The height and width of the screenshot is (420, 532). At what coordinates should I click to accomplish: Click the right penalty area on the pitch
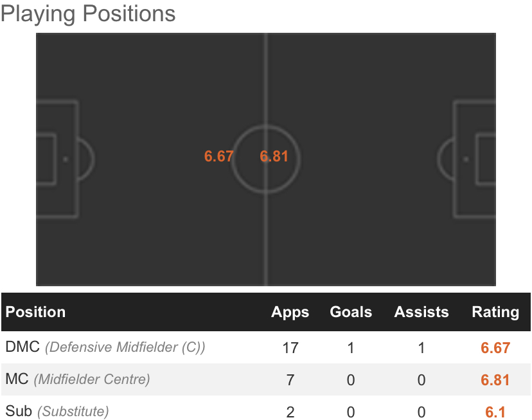[x=474, y=158]
